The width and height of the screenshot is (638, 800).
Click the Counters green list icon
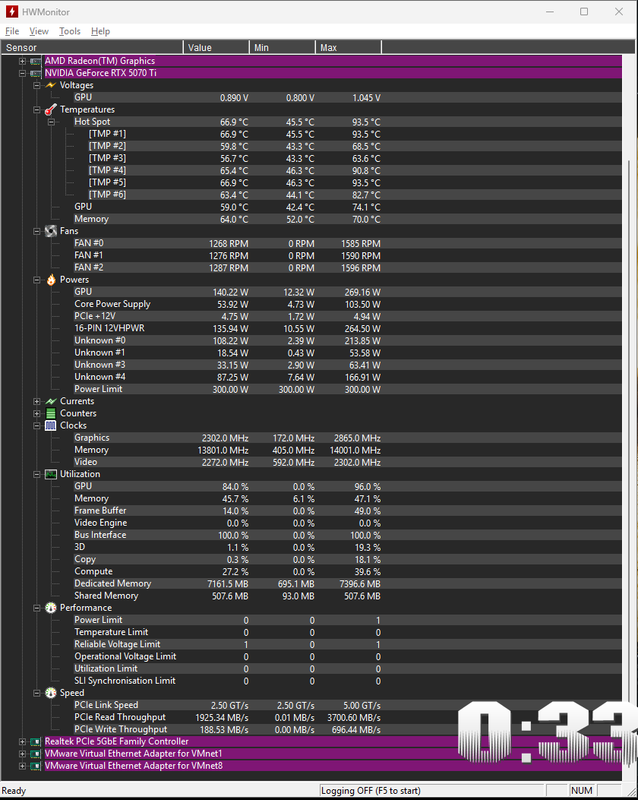51,413
